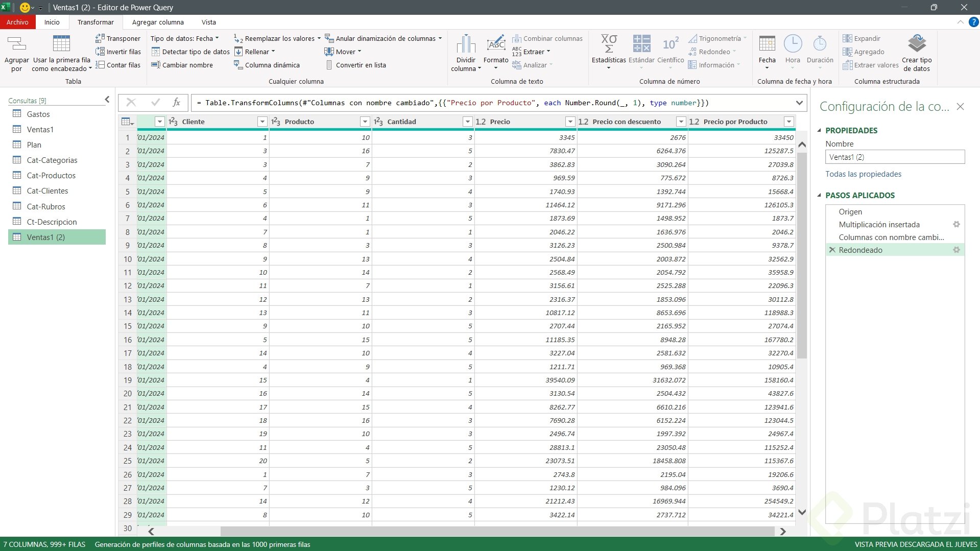
Task: Switch to the Agregar columna tab
Action: 158,22
